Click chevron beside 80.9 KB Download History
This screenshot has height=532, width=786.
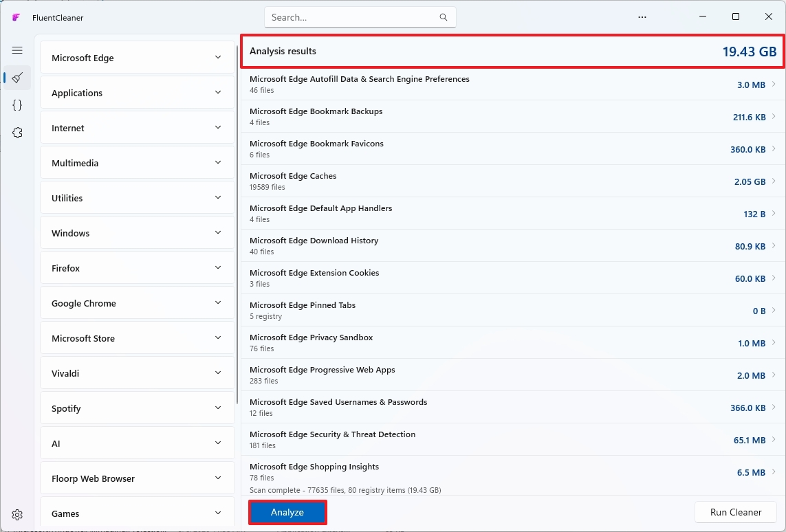(x=774, y=245)
